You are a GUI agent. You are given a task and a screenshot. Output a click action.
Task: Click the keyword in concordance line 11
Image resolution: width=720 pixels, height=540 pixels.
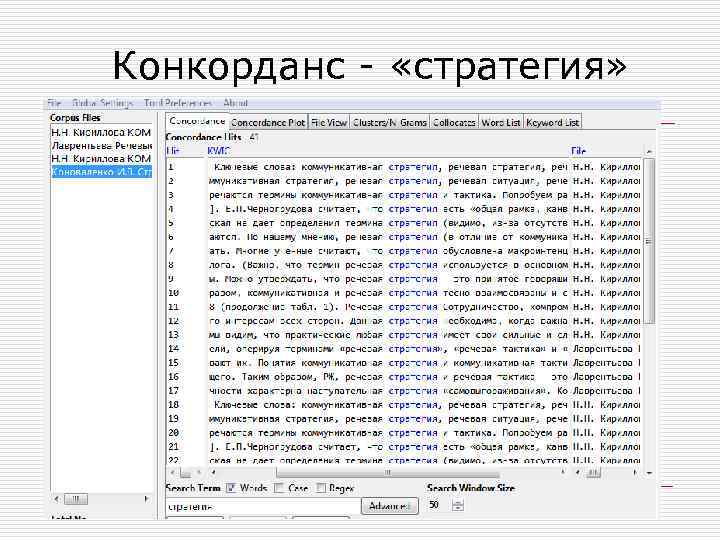[412, 307]
